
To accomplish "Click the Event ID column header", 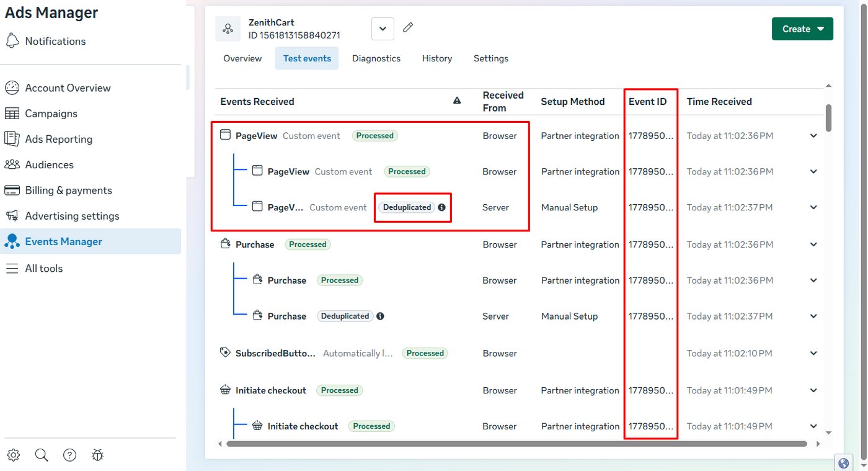I will tap(647, 101).
